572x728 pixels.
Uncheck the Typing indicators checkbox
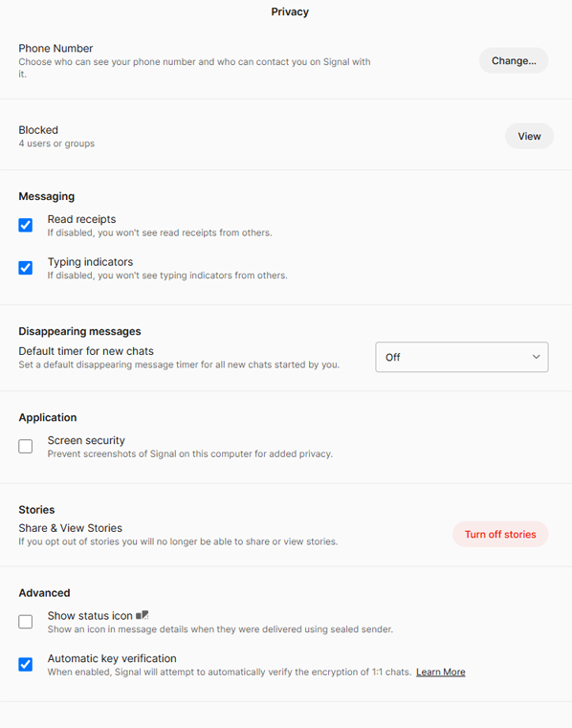pos(26,268)
